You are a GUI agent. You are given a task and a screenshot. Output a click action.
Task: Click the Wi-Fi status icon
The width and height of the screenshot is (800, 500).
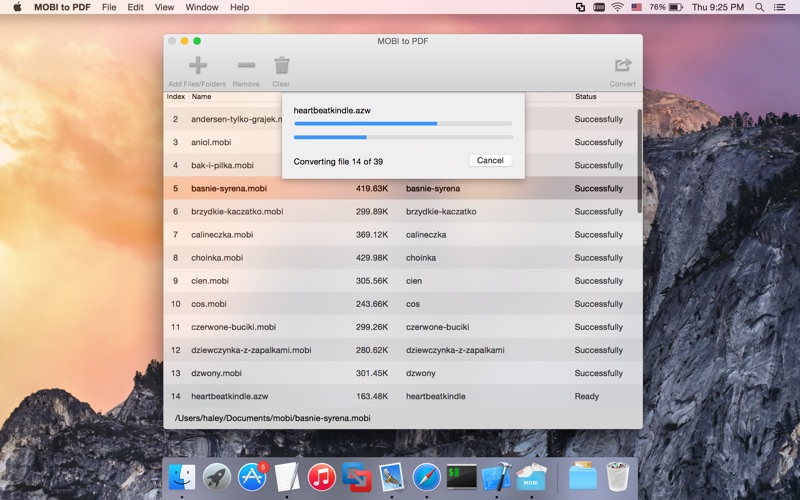click(617, 7)
